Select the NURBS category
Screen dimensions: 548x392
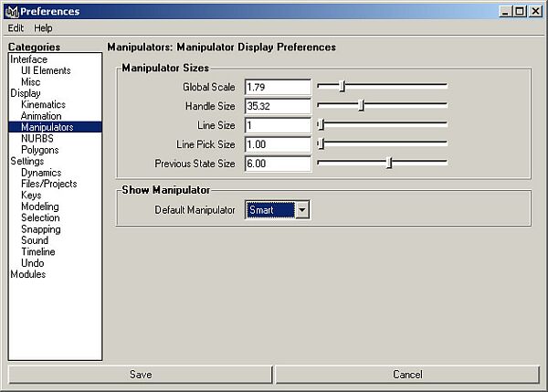(x=37, y=139)
